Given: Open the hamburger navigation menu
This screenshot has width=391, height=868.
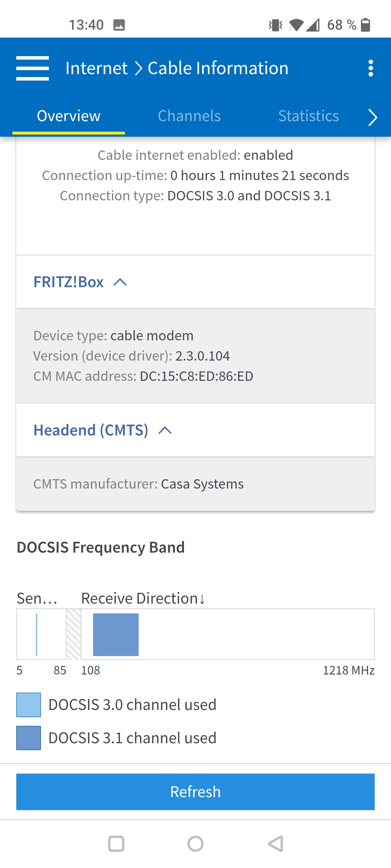Looking at the screenshot, I should click(33, 68).
